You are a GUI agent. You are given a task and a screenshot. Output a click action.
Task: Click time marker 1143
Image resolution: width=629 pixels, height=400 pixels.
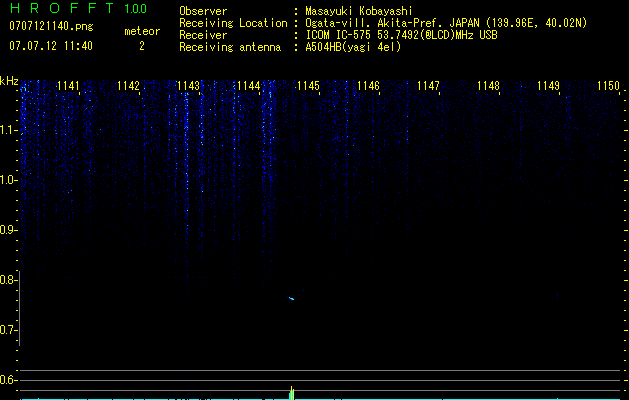(189, 86)
